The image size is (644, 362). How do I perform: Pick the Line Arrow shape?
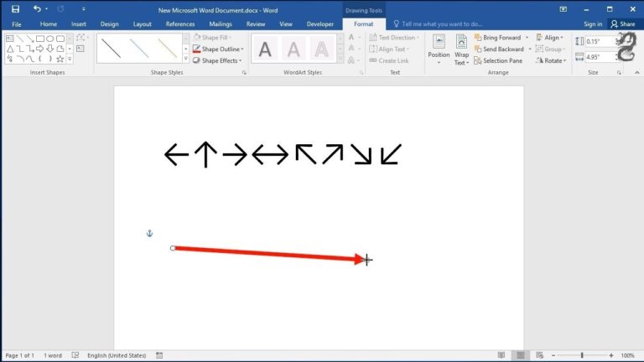coord(30,39)
